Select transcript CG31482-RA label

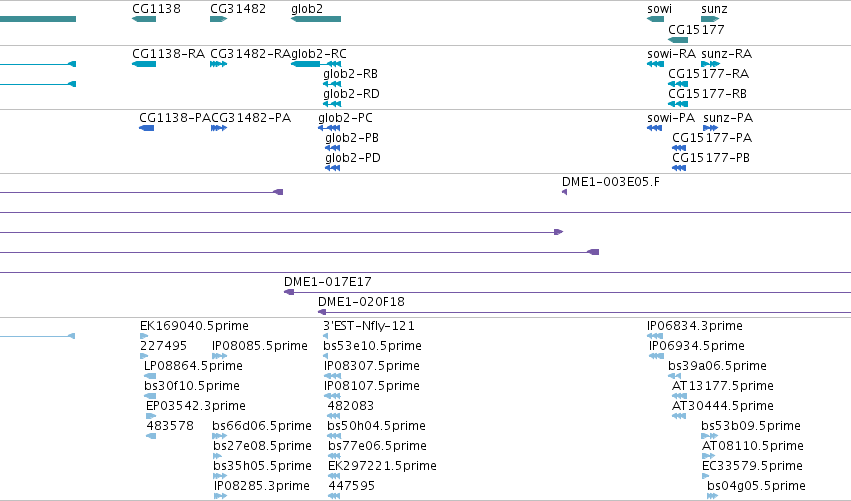coord(251,54)
